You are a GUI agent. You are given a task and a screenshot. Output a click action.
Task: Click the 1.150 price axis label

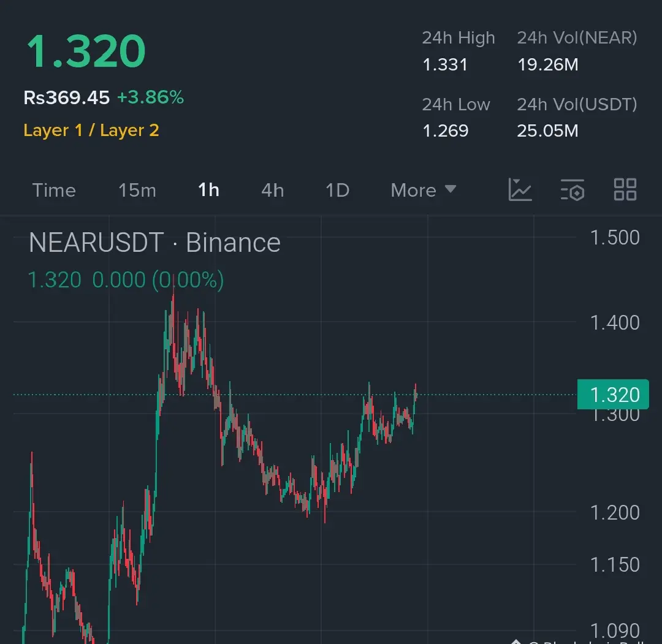[615, 565]
